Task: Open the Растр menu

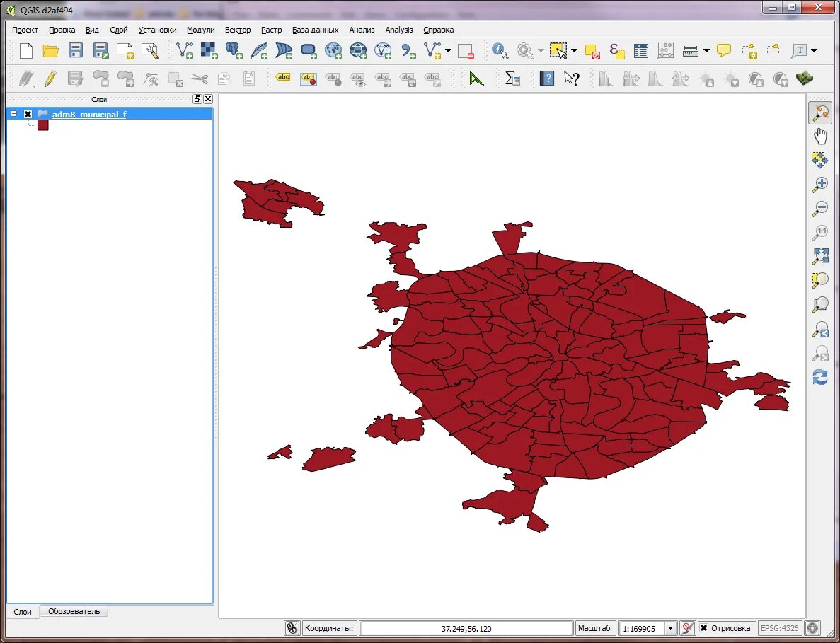Action: (271, 30)
